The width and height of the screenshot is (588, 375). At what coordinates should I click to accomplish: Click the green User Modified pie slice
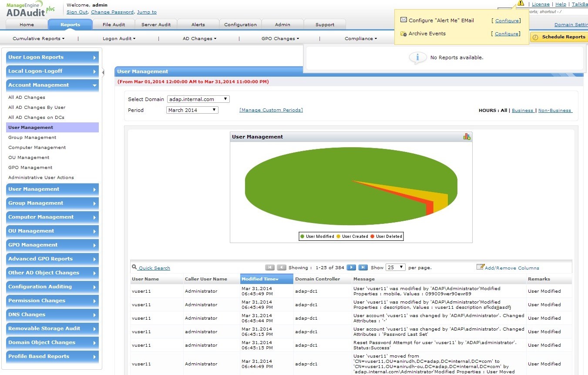click(x=305, y=183)
